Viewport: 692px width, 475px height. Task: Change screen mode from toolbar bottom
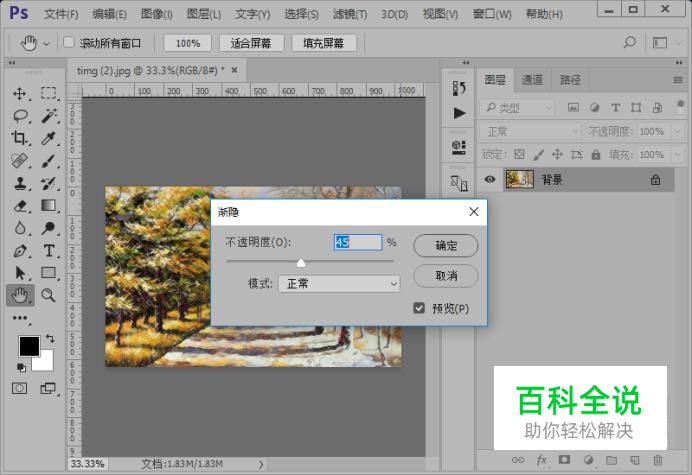pyautogui.click(x=48, y=388)
